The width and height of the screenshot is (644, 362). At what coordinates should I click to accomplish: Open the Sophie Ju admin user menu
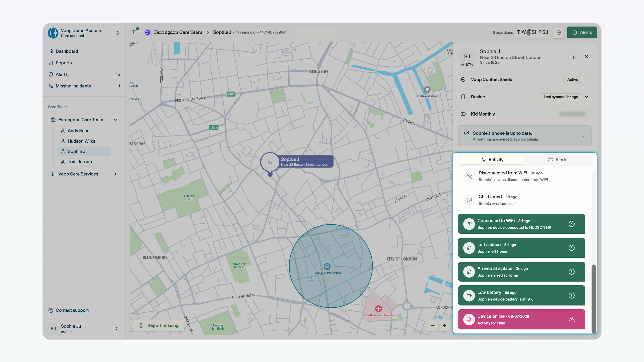pyautogui.click(x=84, y=328)
